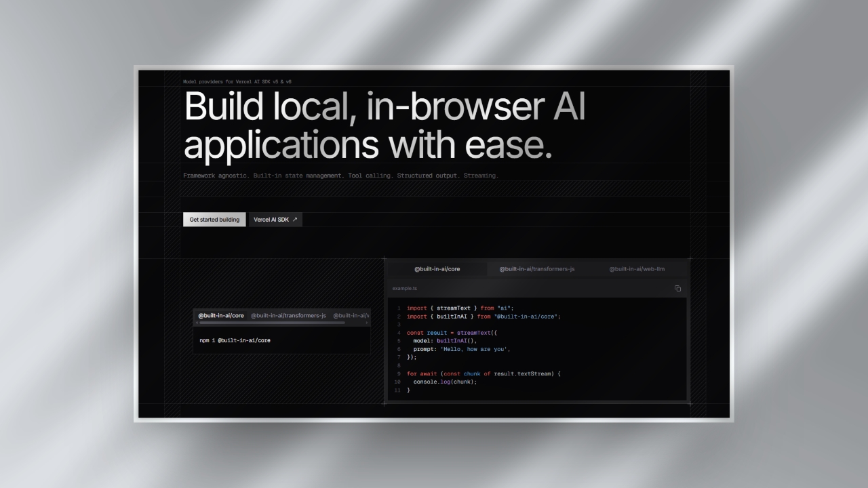This screenshot has width=868, height=488.
Task: Open the Vercel AI SDK external link
Action: coord(275,220)
